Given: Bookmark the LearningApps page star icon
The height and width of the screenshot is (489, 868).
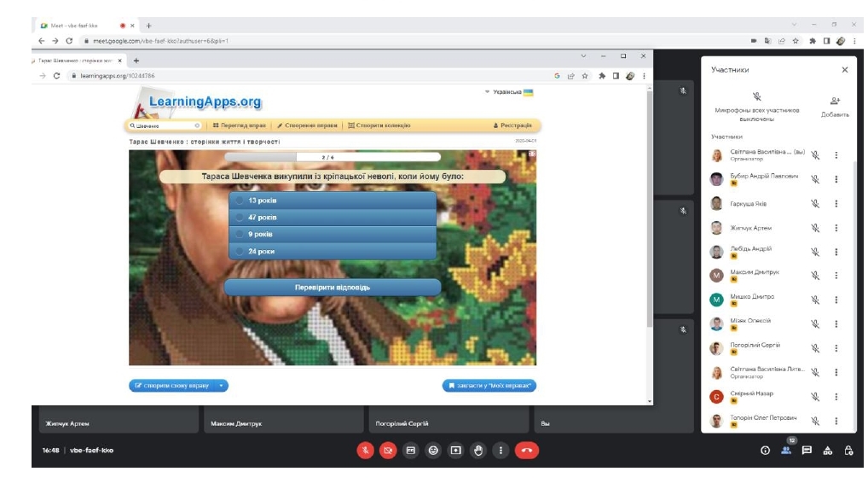Looking at the screenshot, I should [585, 76].
